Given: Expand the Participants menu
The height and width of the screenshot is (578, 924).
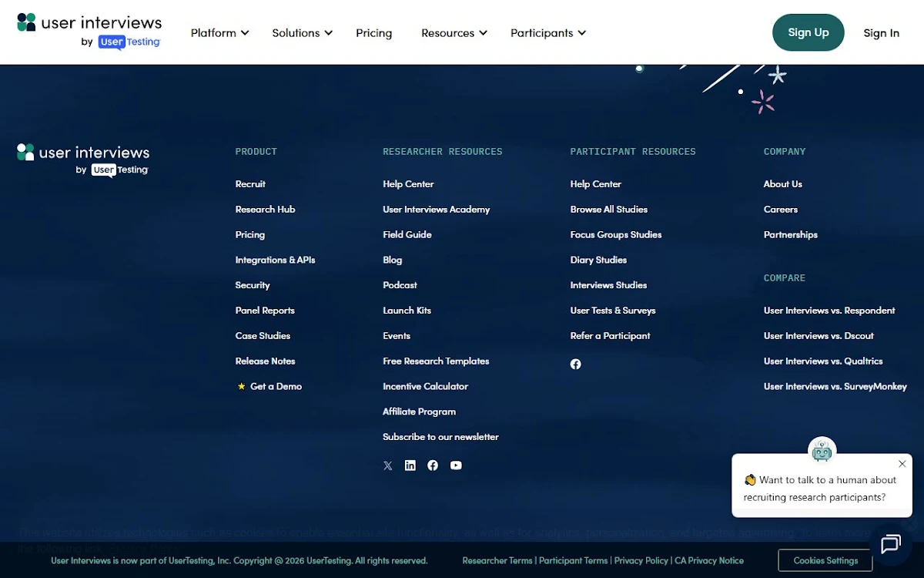Looking at the screenshot, I should 548,32.
